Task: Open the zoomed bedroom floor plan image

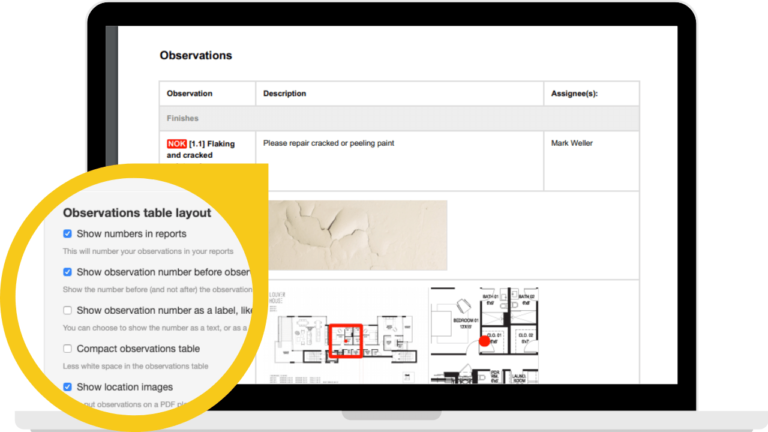Action: click(484, 335)
